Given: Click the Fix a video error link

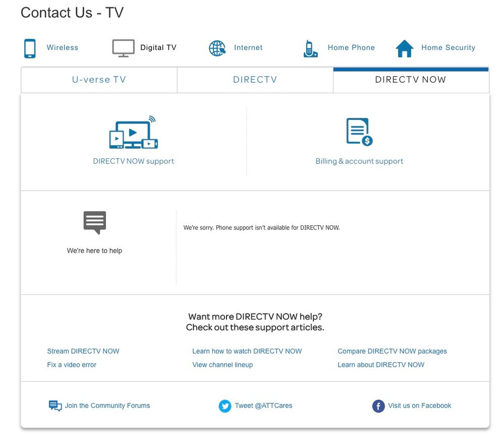Looking at the screenshot, I should pos(72,364).
